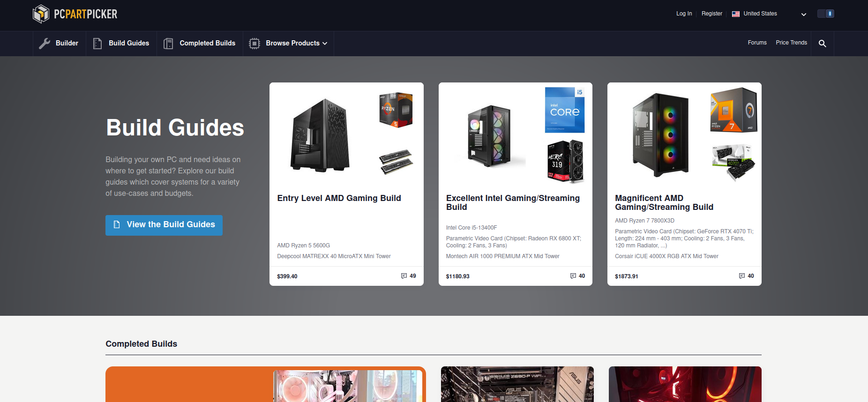Open the Builder menu item

pyautogui.click(x=60, y=44)
